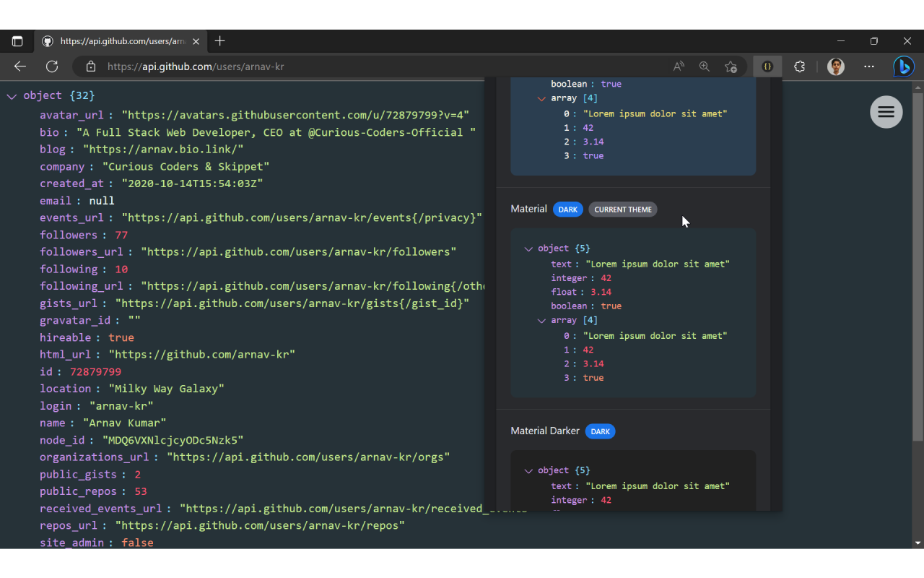Click the company value "Curious Coders & Skippet"
Image resolution: width=924 pixels, height=578 pixels.
(x=186, y=167)
